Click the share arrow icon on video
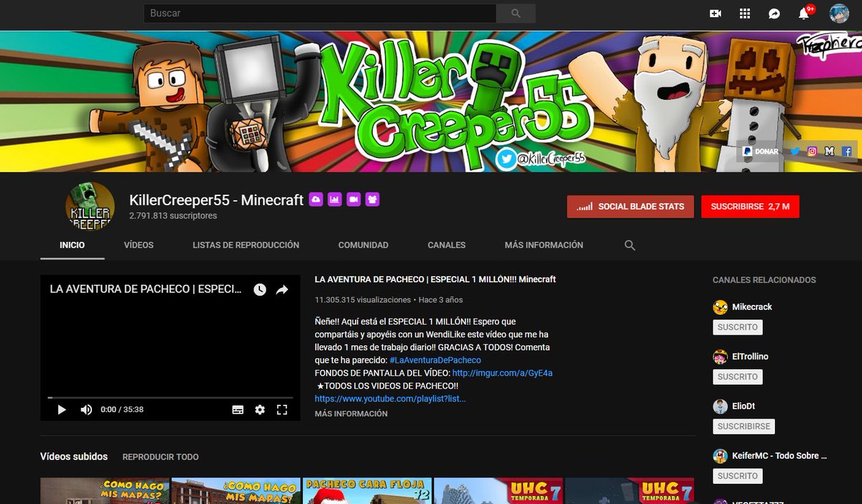This screenshot has width=862, height=504. [282, 289]
